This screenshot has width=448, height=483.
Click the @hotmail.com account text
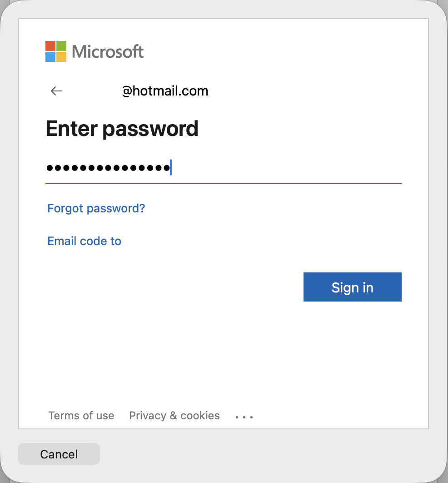[165, 91]
